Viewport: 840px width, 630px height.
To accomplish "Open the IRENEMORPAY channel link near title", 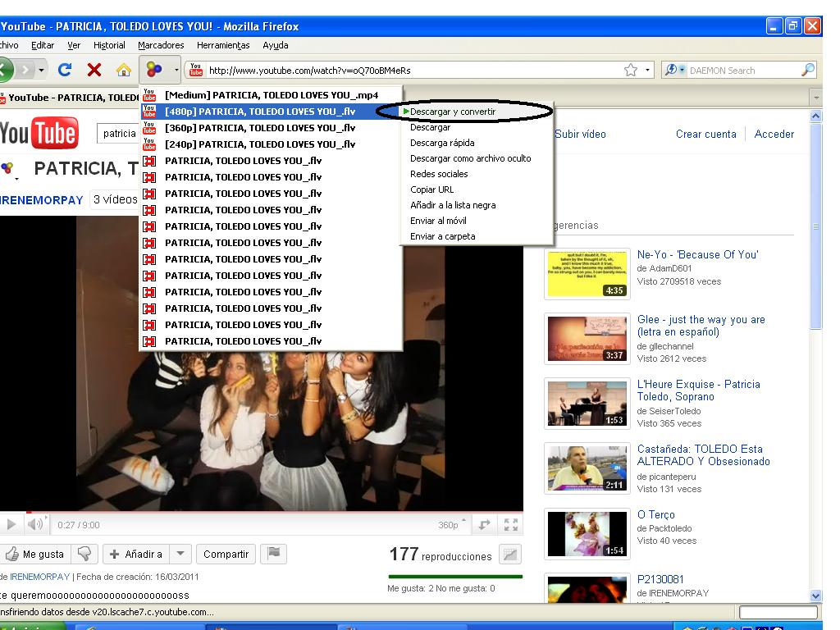I will click(41, 200).
